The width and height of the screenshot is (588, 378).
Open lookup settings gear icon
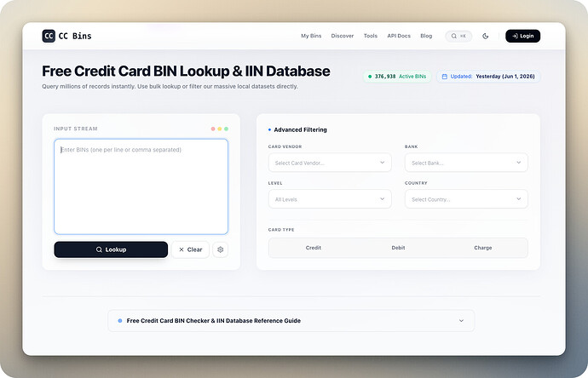[x=220, y=249]
